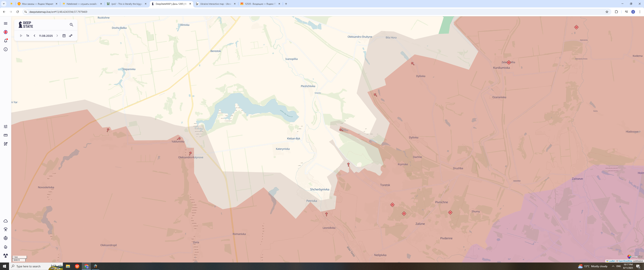Open the browser extensions puzzle icon
The width and height of the screenshot is (644, 270).
click(x=616, y=12)
